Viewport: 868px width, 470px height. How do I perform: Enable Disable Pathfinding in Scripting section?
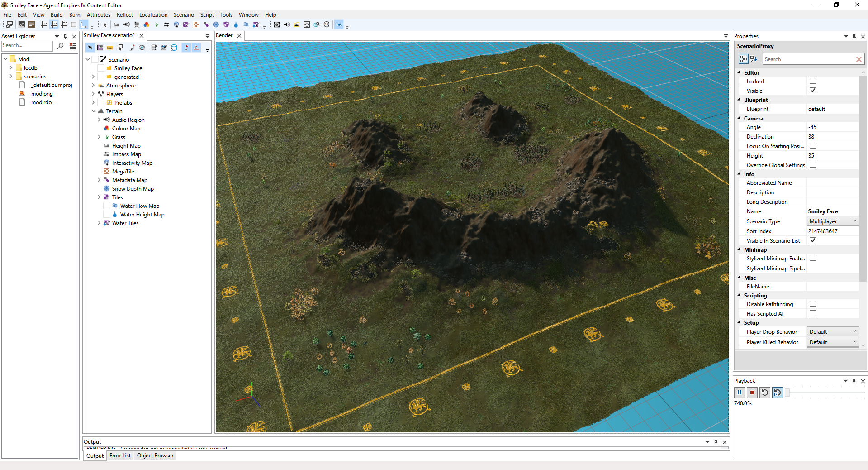[x=813, y=304]
